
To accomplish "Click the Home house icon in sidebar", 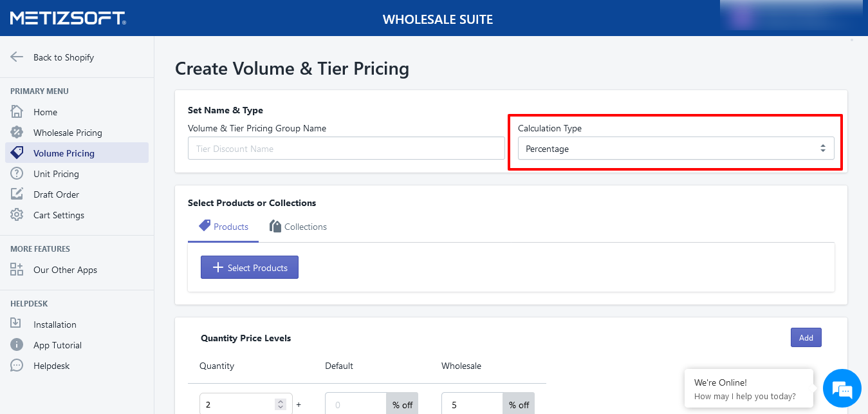I will [17, 112].
